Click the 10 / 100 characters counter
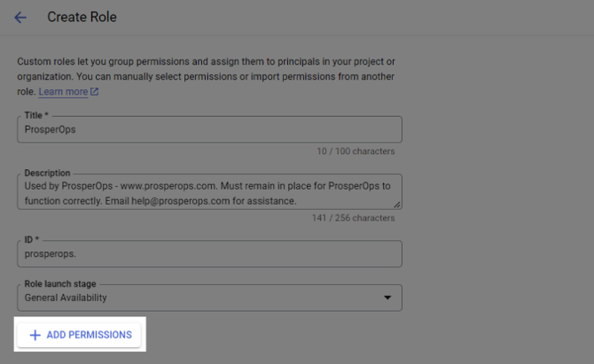 [356, 151]
